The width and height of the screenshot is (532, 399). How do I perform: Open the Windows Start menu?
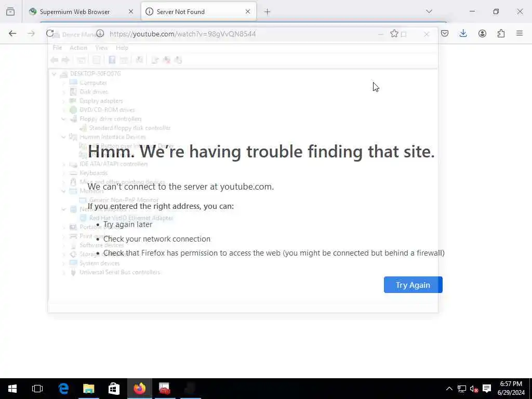pyautogui.click(x=12, y=389)
